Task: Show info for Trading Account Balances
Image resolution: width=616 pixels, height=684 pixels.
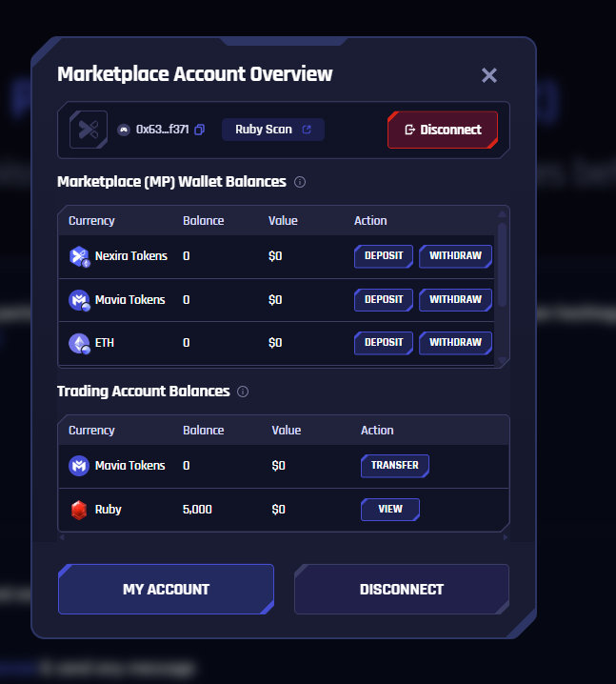Action: (243, 392)
